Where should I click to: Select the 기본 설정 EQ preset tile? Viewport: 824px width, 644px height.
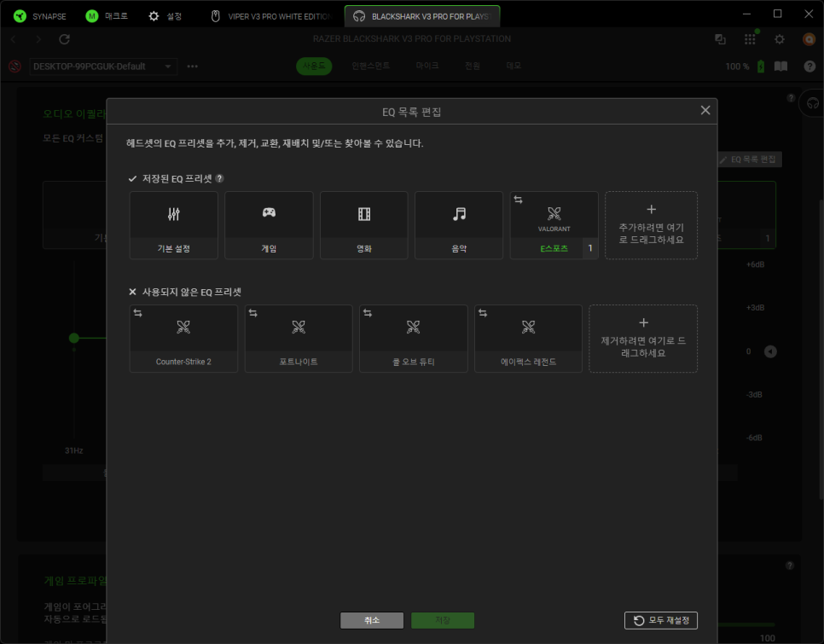(x=173, y=224)
